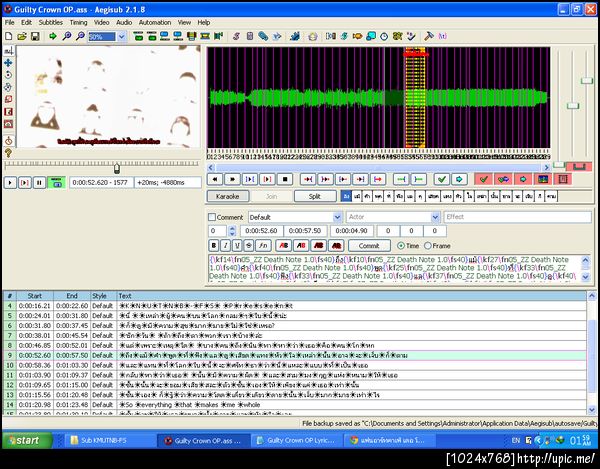Screen dimensions: 600x469
Task: Click the Split karaoke button
Action: coord(315,196)
